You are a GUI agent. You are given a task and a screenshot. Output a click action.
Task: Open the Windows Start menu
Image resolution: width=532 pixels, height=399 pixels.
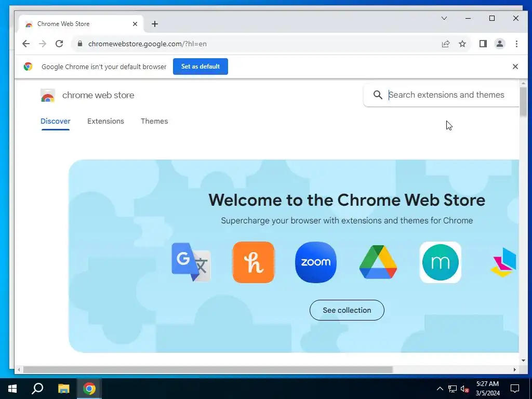point(12,389)
